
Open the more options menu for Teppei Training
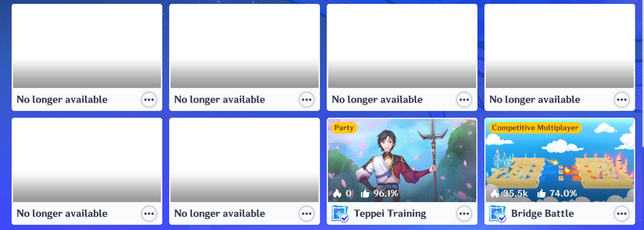(464, 213)
